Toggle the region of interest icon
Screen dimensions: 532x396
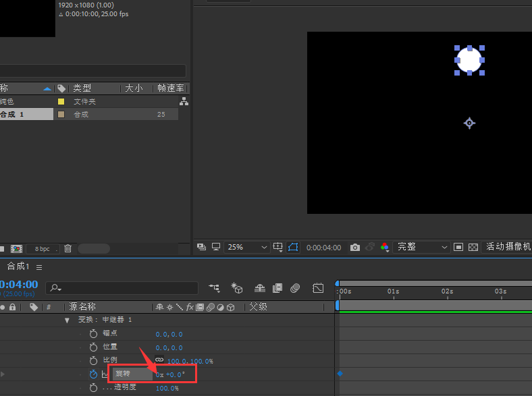458,247
